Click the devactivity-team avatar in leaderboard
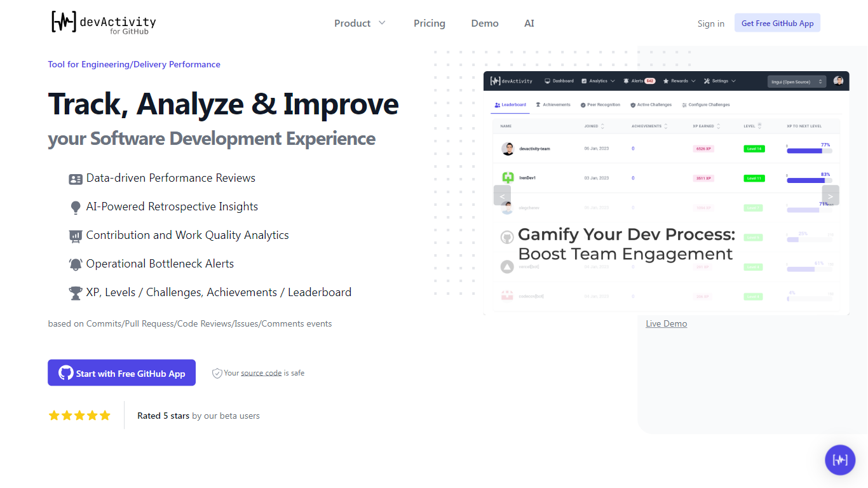The image size is (868, 488). coord(508,149)
